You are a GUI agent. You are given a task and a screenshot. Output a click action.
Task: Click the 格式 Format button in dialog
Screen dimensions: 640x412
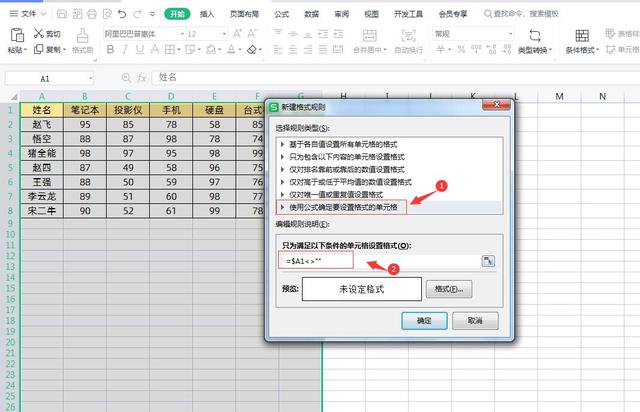coord(449,289)
